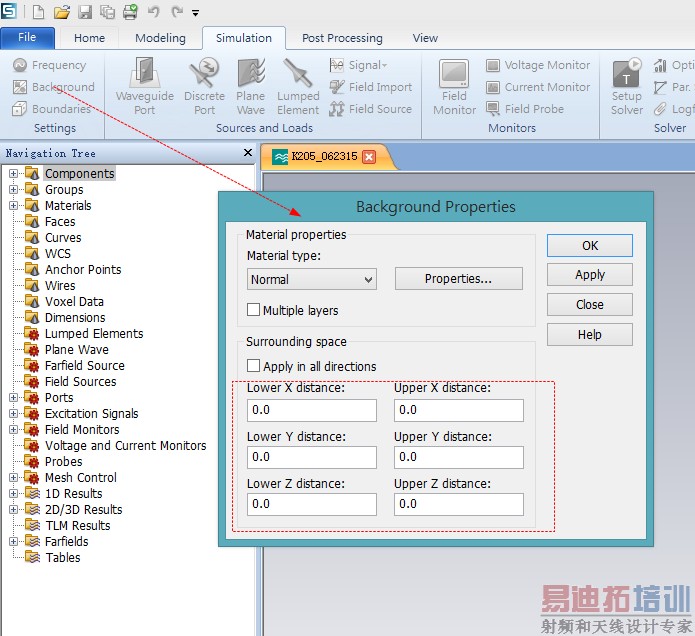695x636 pixels.
Task: Click Apply in Background Properties
Action: 590,275
